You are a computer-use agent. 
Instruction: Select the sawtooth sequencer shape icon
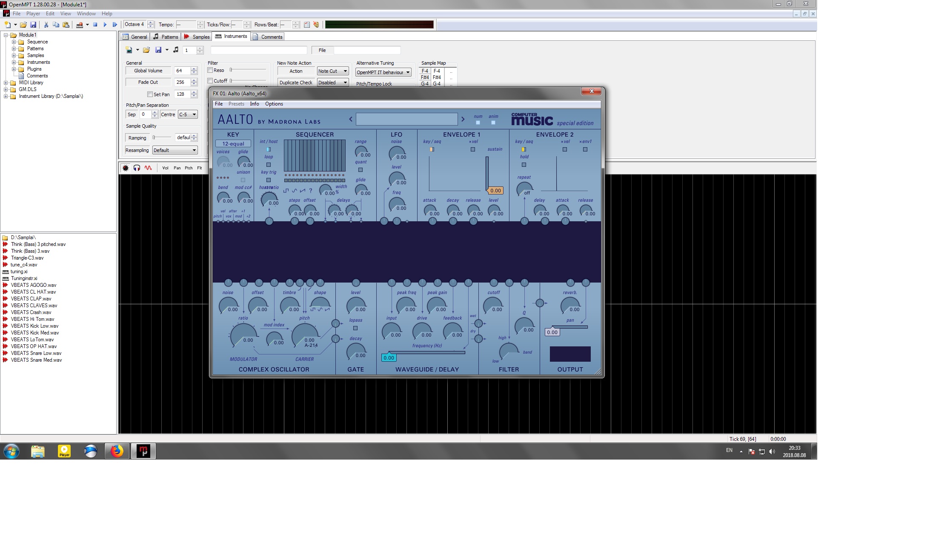click(303, 190)
